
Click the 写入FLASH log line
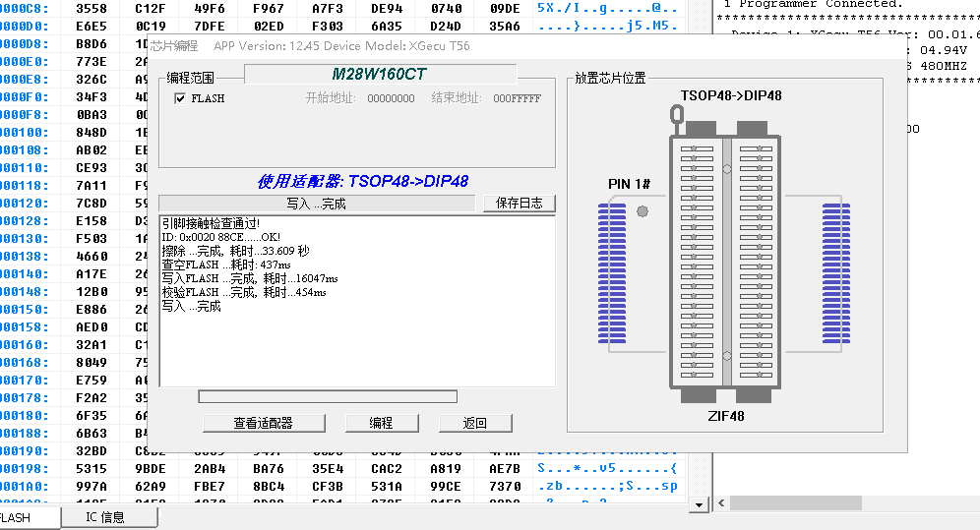tap(250, 278)
